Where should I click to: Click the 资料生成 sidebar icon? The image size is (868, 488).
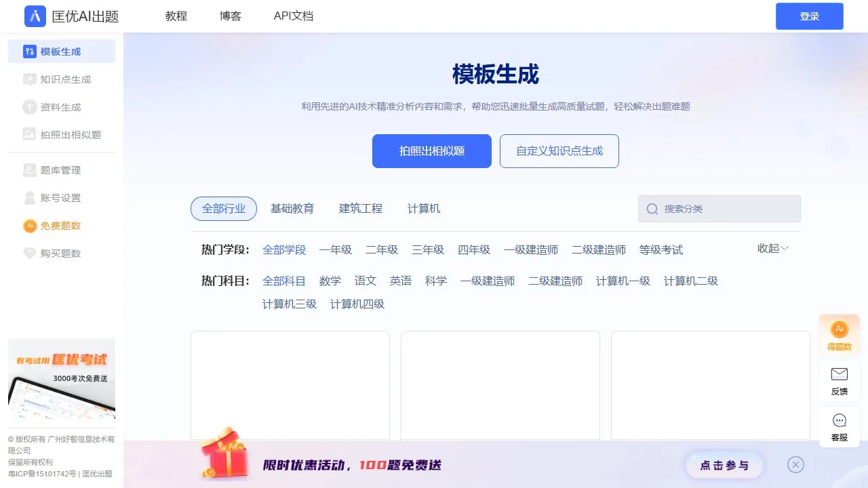click(29, 107)
